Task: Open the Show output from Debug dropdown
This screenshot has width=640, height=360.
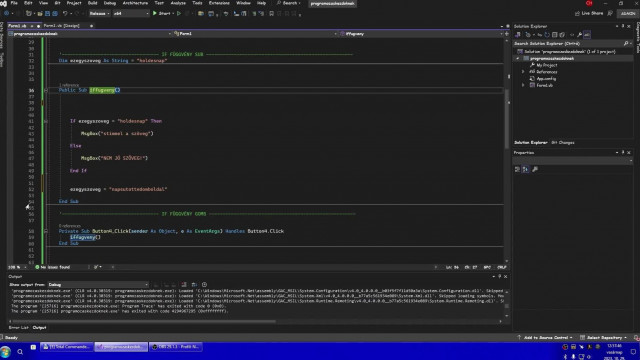Action: 98,284
